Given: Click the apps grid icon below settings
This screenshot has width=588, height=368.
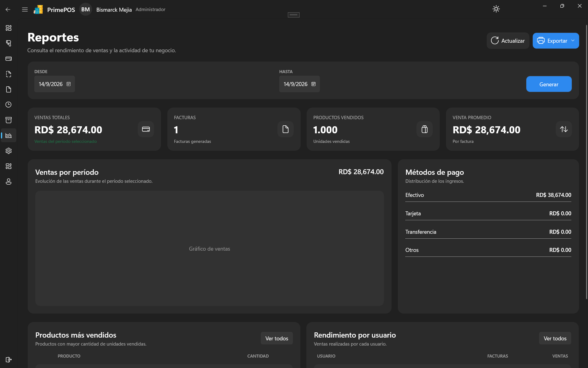Looking at the screenshot, I should pos(9,166).
